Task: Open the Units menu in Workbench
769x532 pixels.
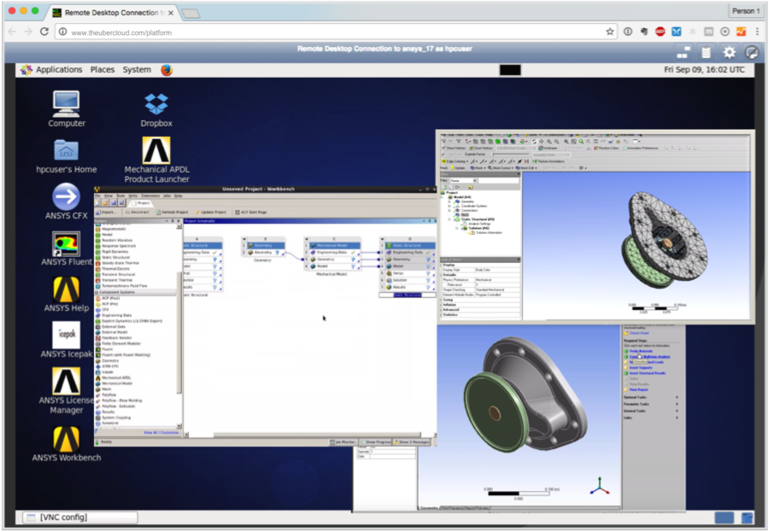Action: [133, 196]
